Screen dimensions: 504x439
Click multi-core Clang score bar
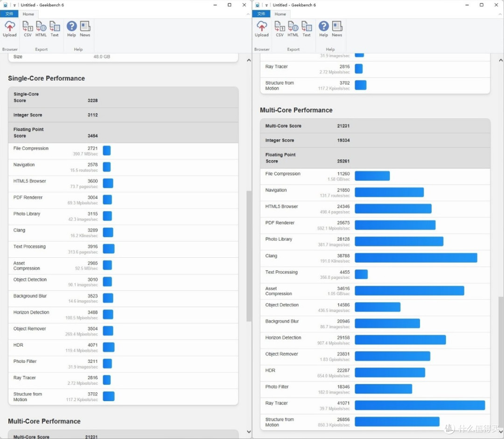click(416, 258)
